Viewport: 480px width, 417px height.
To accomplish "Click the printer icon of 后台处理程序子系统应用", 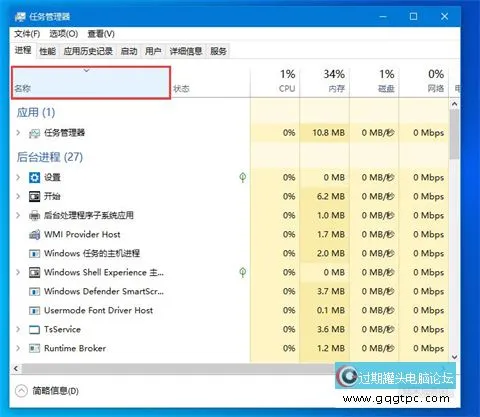I will click(34, 215).
